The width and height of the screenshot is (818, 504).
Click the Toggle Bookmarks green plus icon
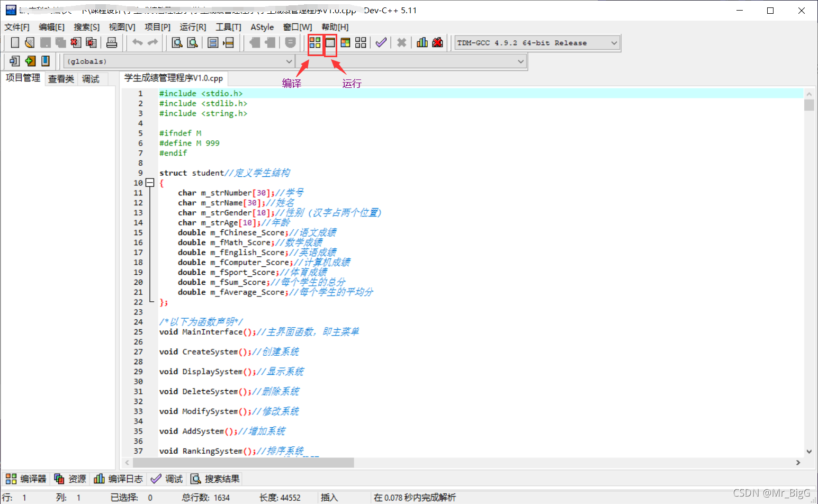coord(30,61)
